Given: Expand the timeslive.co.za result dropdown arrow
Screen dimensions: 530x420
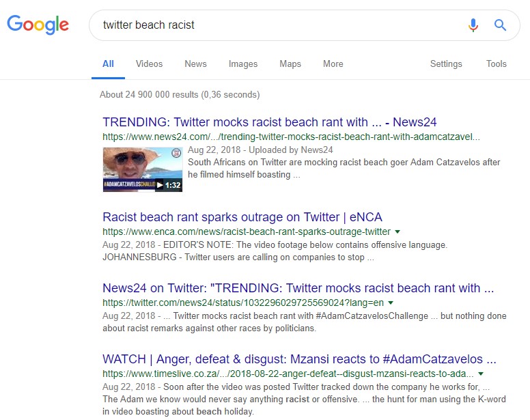Looking at the screenshot, I should [x=481, y=374].
